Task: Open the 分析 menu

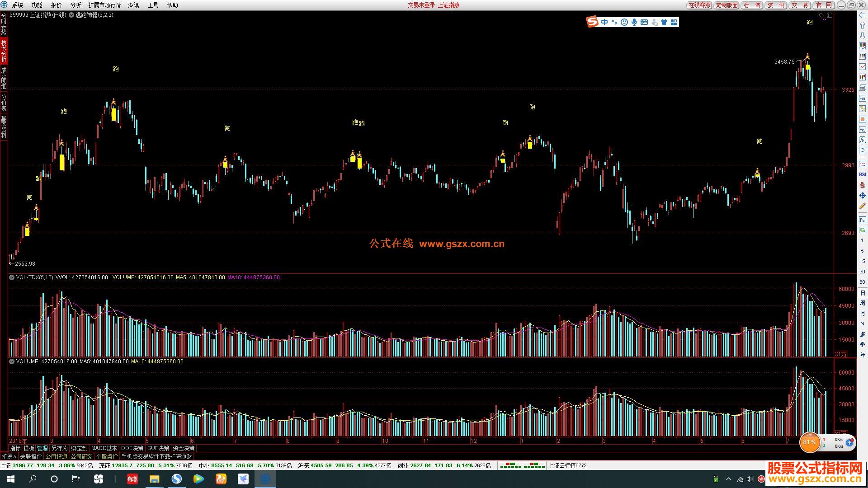Action: click(x=75, y=5)
